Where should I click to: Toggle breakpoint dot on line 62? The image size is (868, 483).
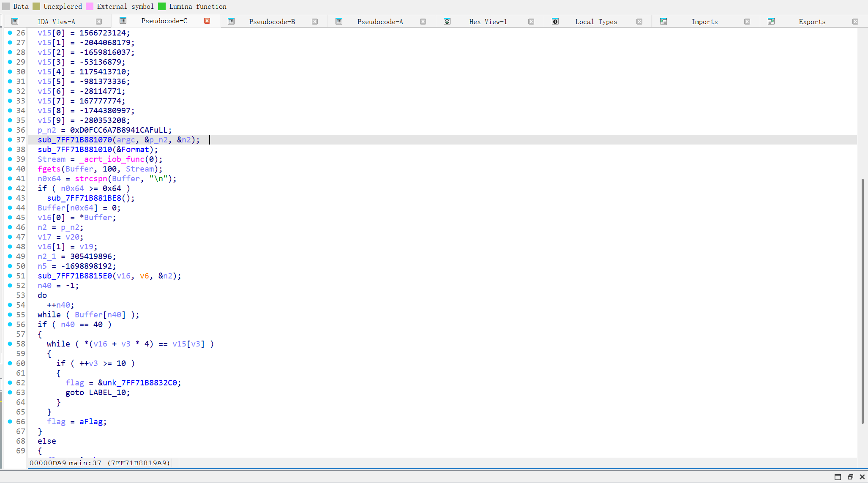pyautogui.click(x=10, y=382)
